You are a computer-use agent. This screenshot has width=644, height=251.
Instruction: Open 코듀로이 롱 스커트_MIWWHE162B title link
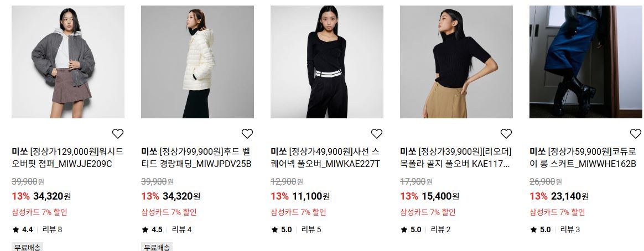pyautogui.click(x=583, y=158)
